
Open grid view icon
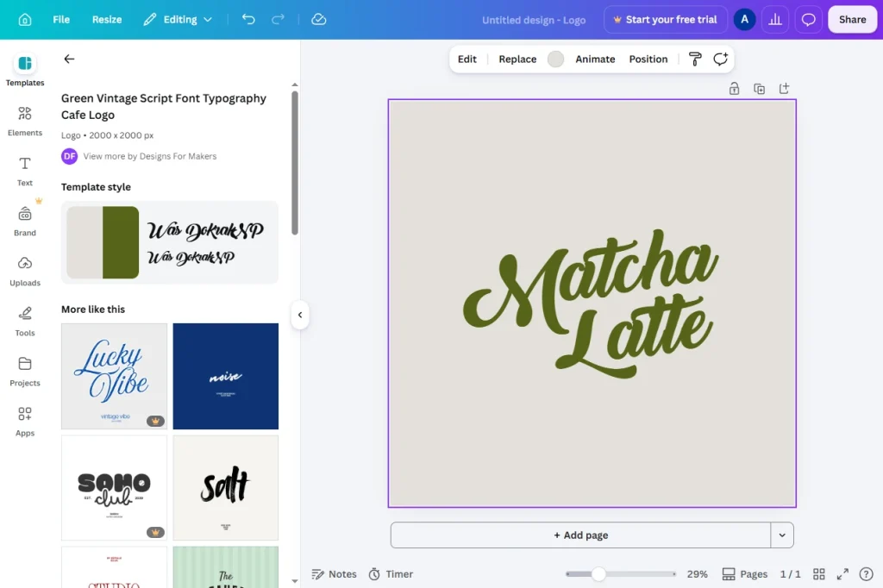tap(819, 574)
